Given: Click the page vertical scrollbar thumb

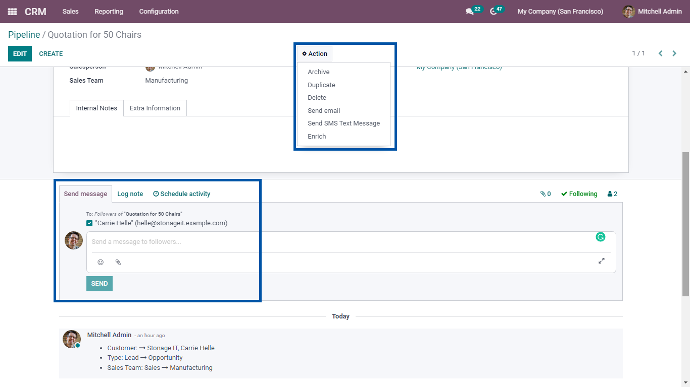Looking at the screenshot, I should 686,224.
